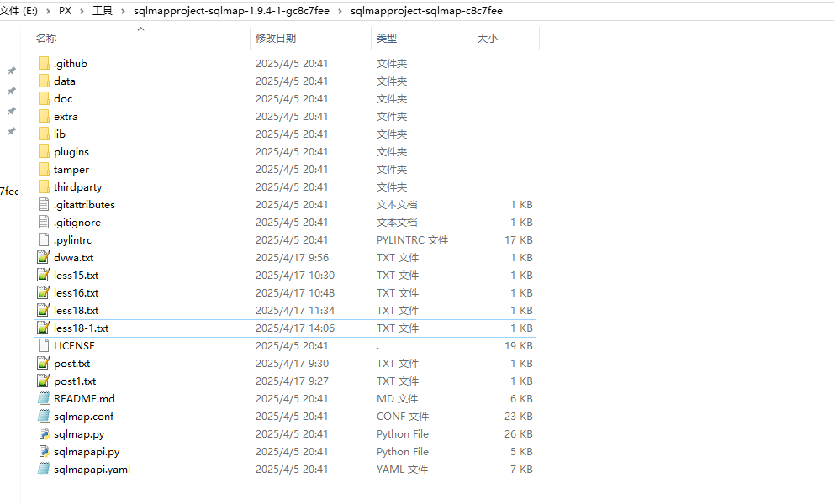Select the extra folder icon
The height and width of the screenshot is (504, 834).
coord(44,116)
